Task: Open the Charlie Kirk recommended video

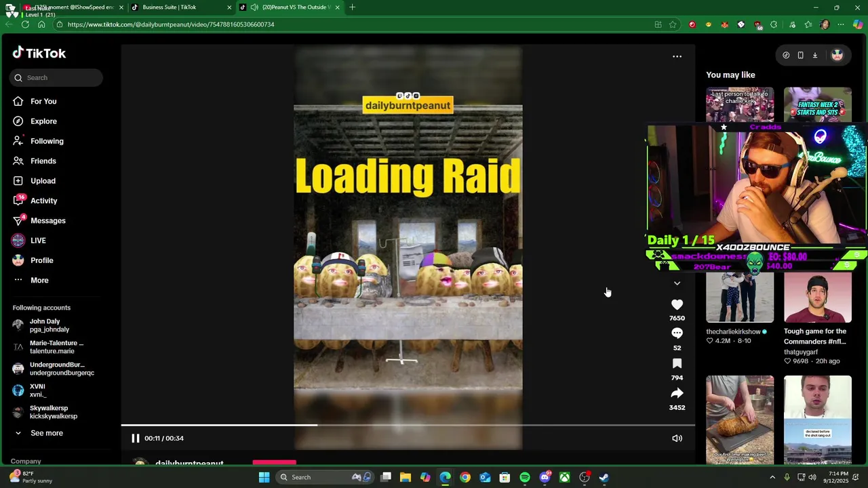Action: pyautogui.click(x=740, y=105)
